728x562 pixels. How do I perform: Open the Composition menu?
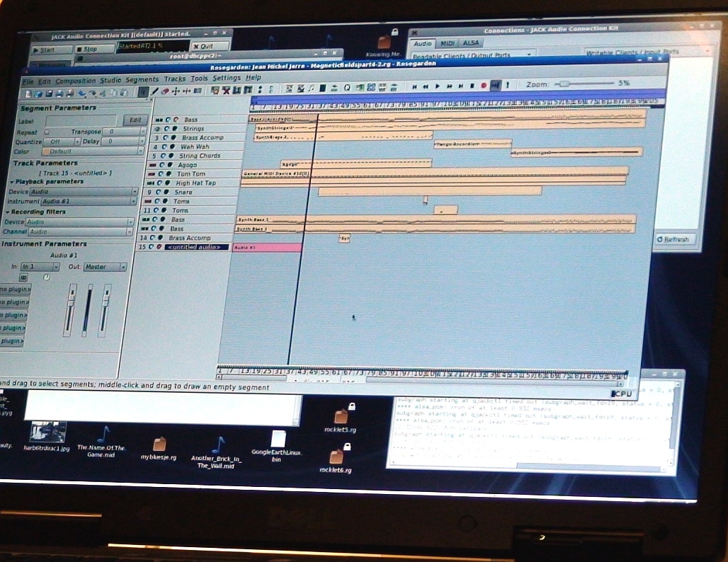76,81
